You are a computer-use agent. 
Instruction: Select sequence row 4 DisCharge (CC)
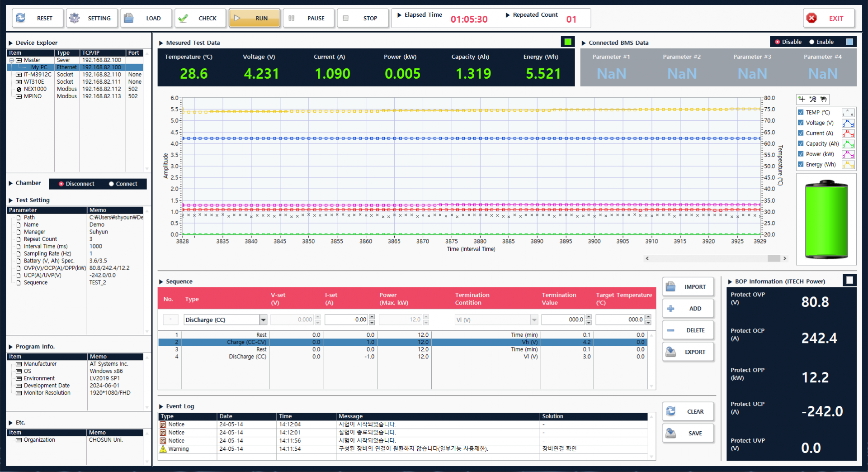402,357
